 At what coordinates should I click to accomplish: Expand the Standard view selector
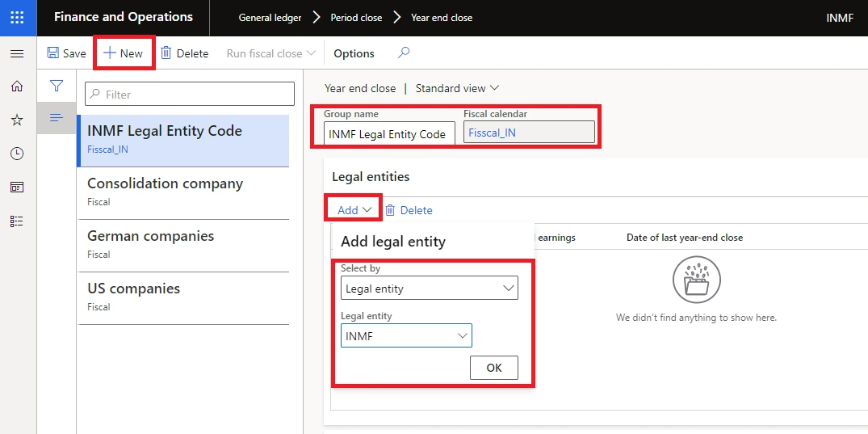457,88
